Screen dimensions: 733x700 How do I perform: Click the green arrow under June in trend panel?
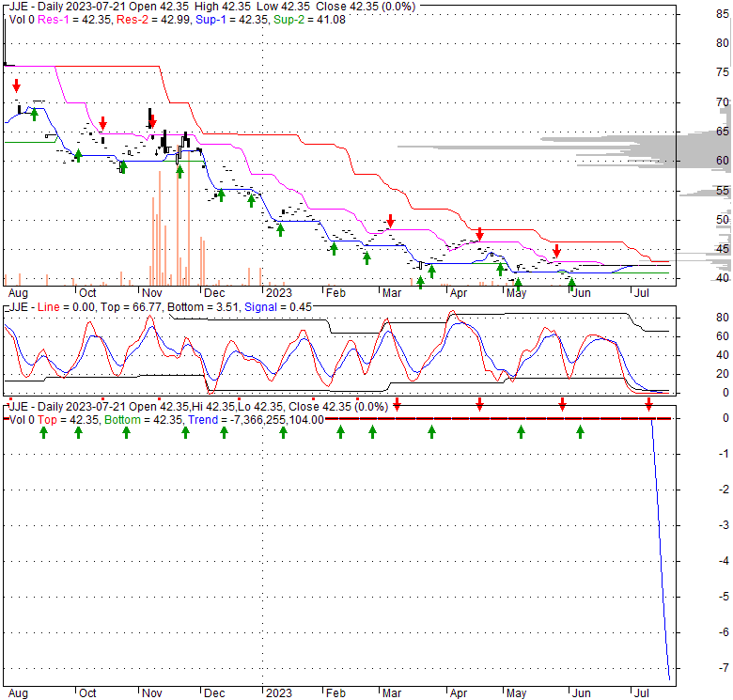click(580, 432)
